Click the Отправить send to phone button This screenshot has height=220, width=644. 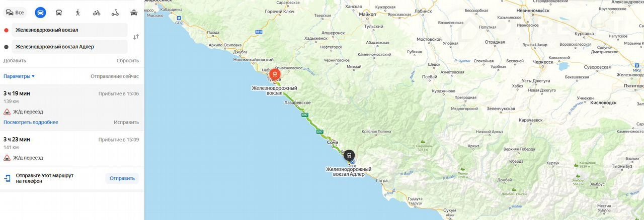tap(122, 178)
